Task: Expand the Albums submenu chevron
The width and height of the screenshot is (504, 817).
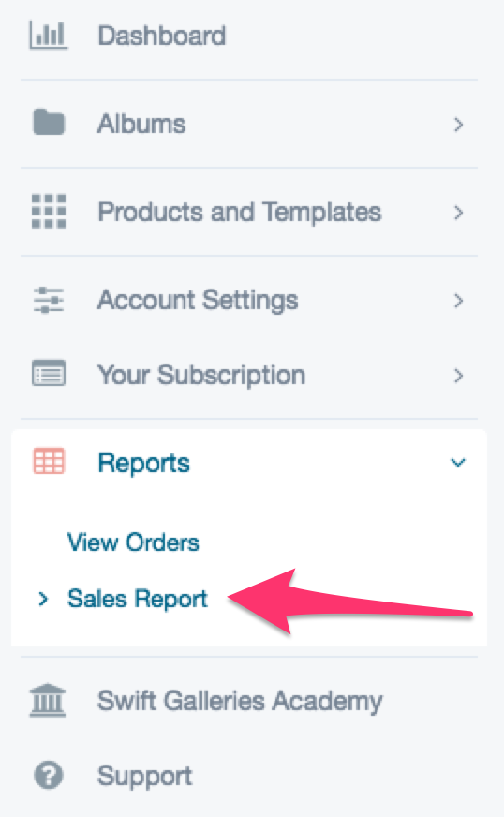Action: (x=458, y=125)
